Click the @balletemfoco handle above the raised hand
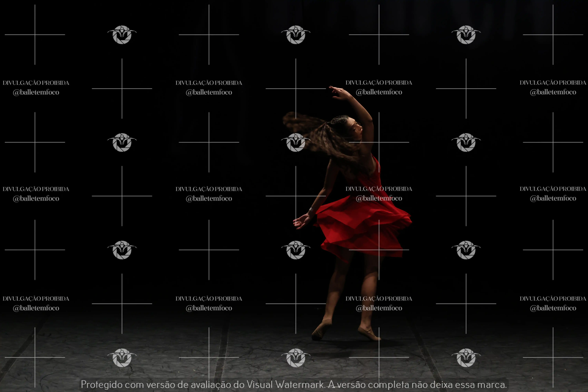This screenshot has width=588, height=392. click(x=379, y=92)
